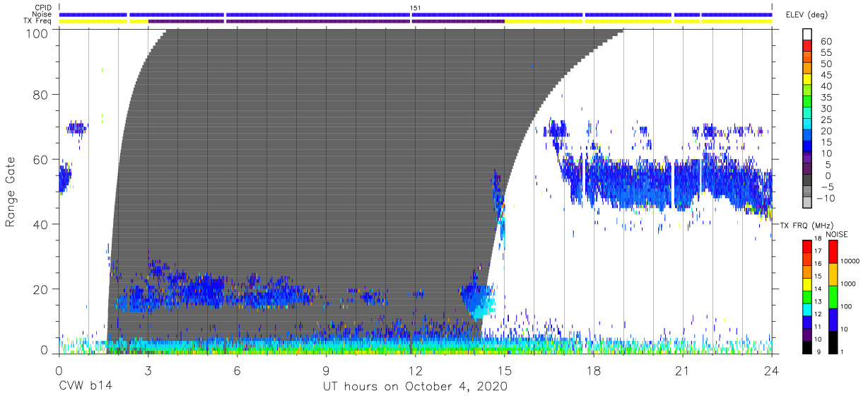The image size is (868, 401).
Task: Click the 80 tick on Range Gate axis
Action: pyautogui.click(x=40, y=95)
